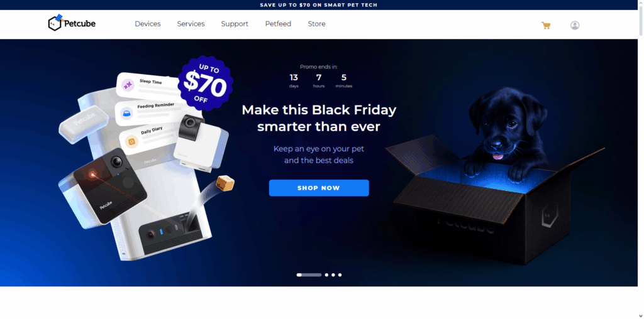Open the Services menu
This screenshot has height=319, width=644.
(191, 24)
